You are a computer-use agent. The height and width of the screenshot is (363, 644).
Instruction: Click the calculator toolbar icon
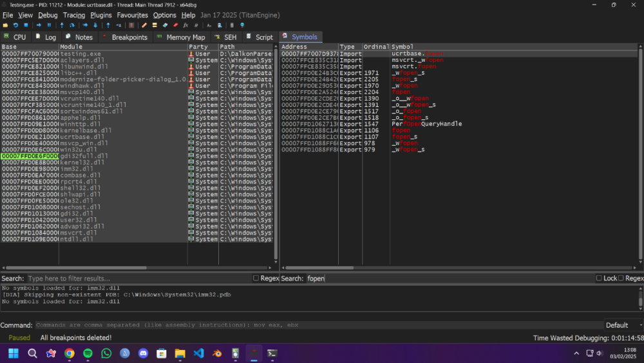232,25
